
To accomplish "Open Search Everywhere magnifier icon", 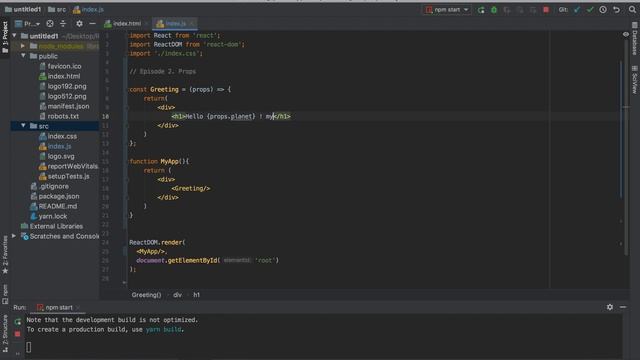I will (x=632, y=10).
